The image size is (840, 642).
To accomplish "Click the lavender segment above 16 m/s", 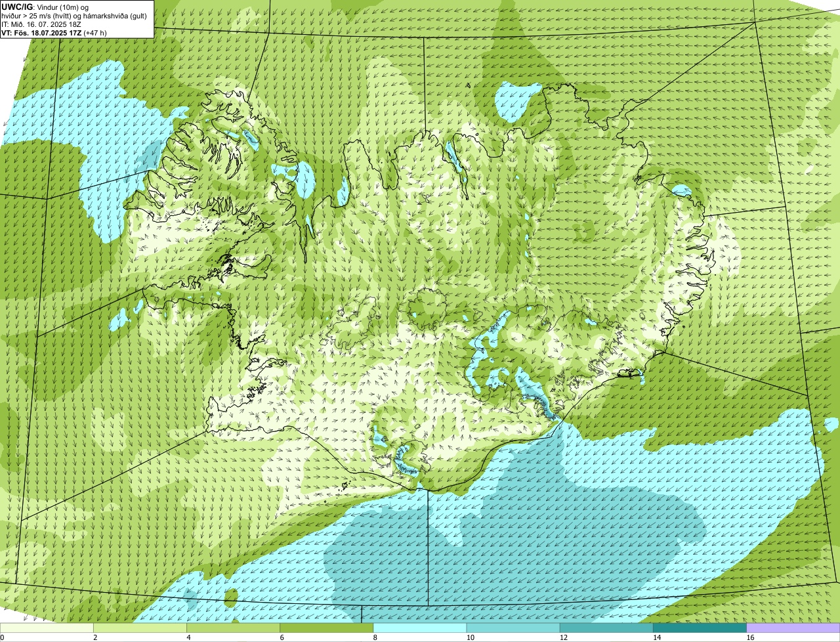I will tap(793, 628).
